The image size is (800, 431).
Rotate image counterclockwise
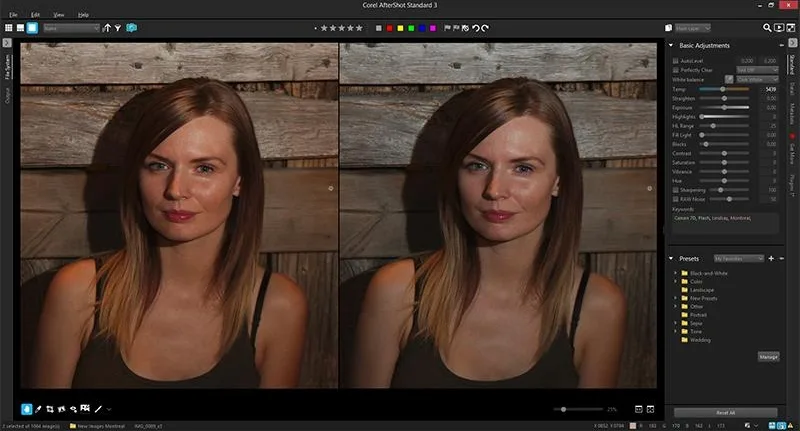(x=476, y=28)
